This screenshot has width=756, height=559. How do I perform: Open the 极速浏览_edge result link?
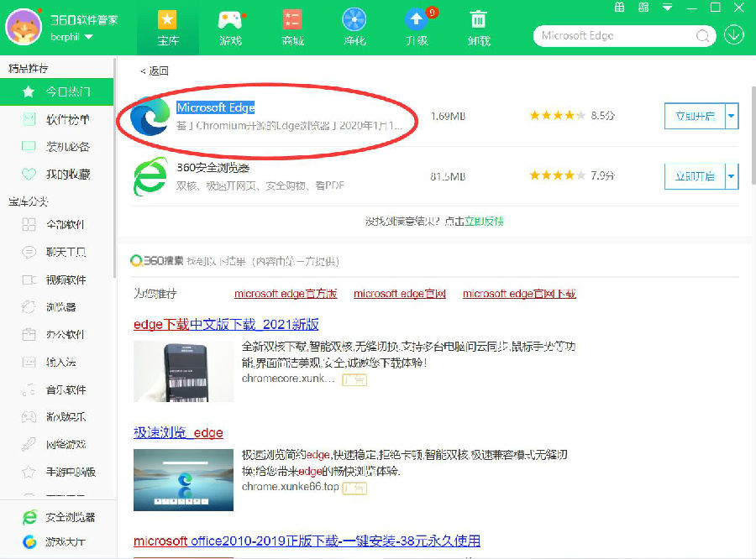[x=178, y=433]
